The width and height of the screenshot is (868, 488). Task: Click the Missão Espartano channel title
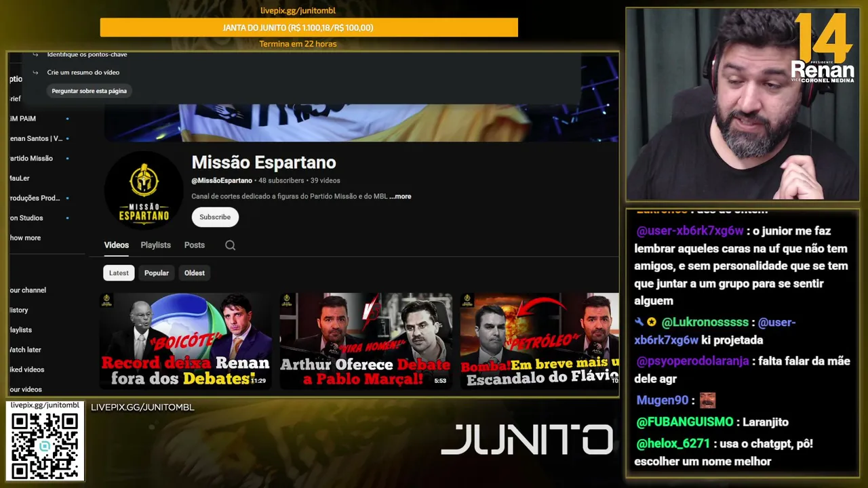point(264,163)
